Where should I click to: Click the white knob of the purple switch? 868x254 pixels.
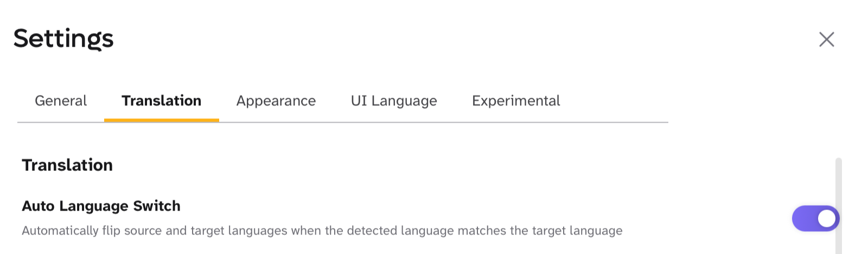[x=827, y=218]
